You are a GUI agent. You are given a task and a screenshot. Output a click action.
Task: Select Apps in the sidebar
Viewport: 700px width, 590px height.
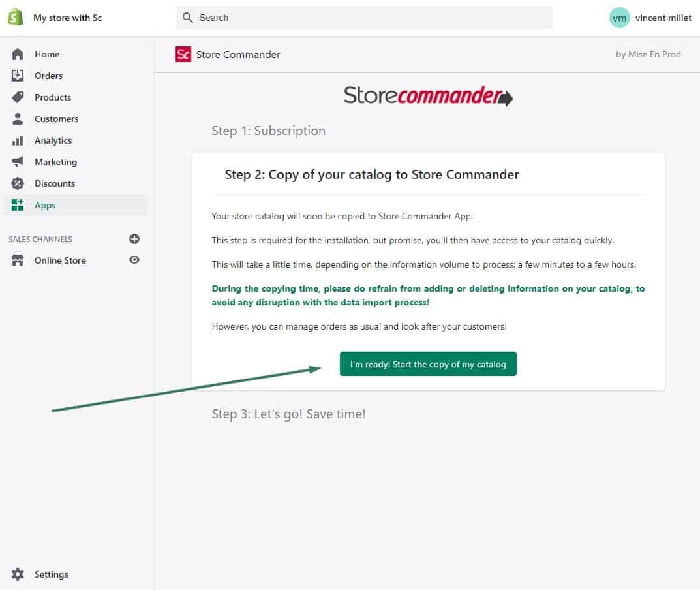pyautogui.click(x=76, y=205)
